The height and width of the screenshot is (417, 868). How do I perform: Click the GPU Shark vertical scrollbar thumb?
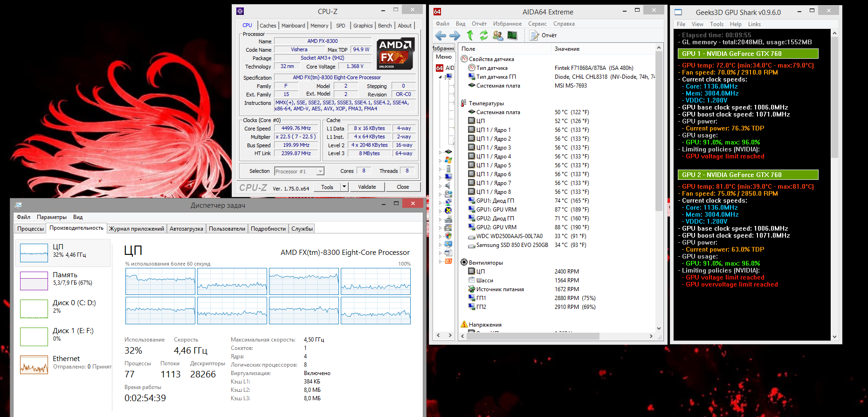[x=834, y=97]
